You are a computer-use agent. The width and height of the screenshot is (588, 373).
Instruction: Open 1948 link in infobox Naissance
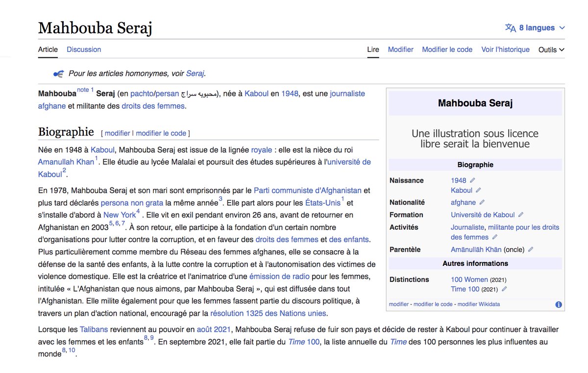pos(459,180)
